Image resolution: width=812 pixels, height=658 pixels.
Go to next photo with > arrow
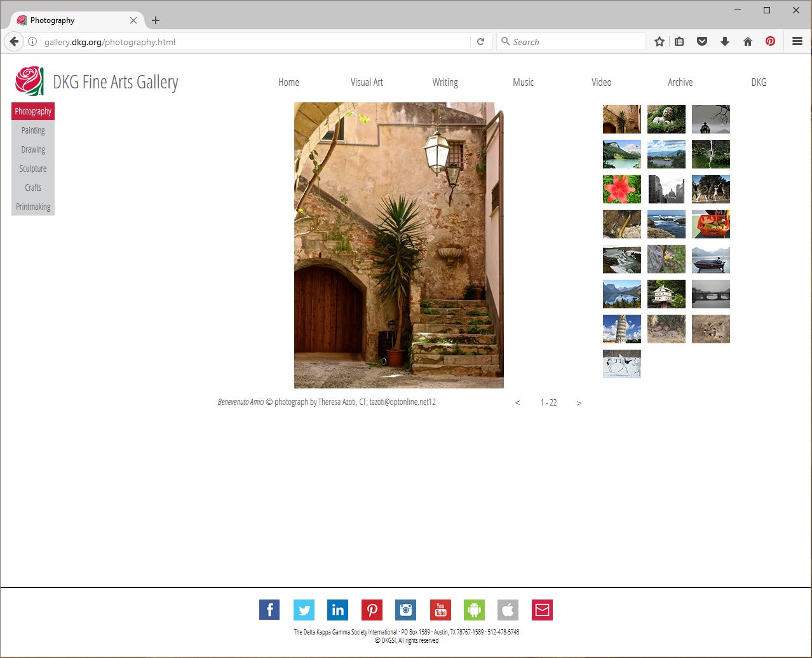click(x=579, y=403)
